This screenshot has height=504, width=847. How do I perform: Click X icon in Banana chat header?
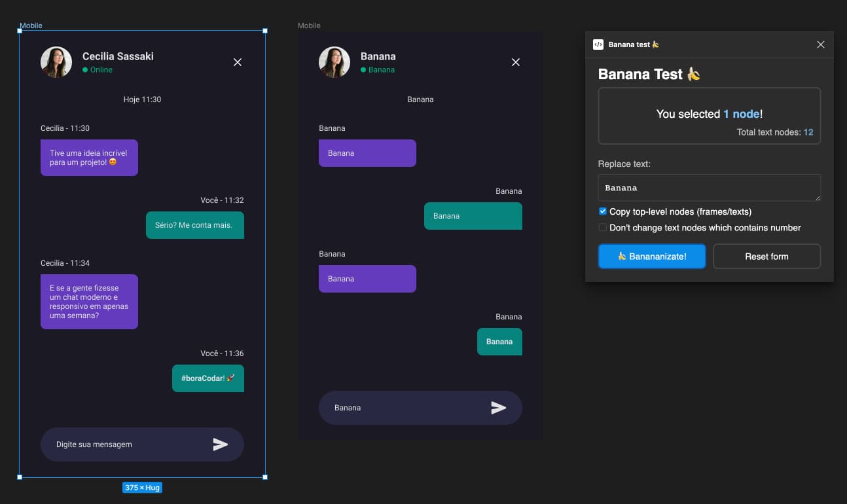coord(516,62)
